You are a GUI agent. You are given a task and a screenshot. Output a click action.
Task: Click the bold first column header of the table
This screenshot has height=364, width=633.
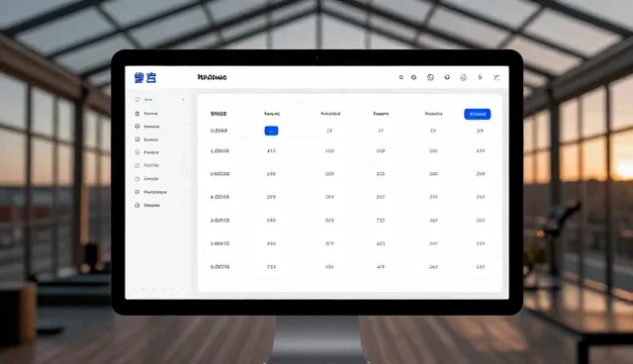[x=219, y=114]
